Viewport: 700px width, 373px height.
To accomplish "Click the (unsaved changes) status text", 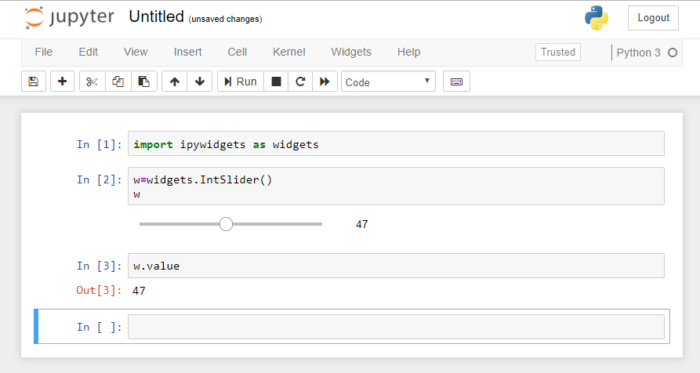I will pos(225,19).
